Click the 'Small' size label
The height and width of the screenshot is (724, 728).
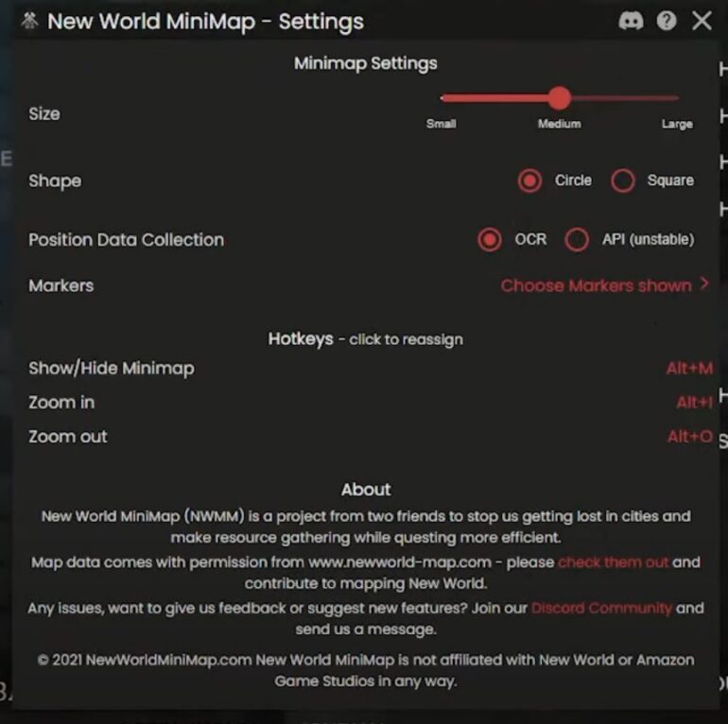point(442,124)
